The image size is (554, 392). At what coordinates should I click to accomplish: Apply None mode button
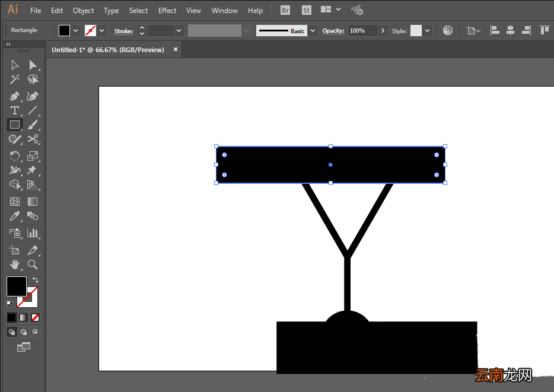coord(35,317)
